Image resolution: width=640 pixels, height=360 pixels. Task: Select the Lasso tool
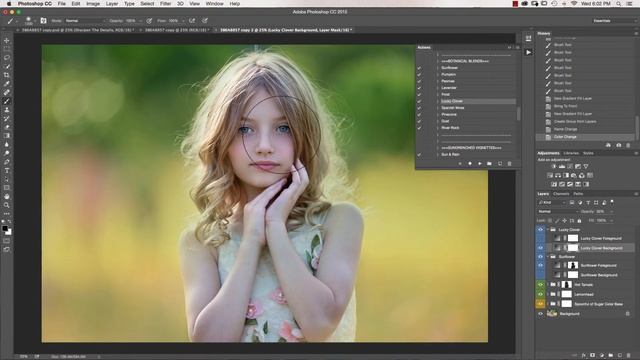pyautogui.click(x=7, y=58)
